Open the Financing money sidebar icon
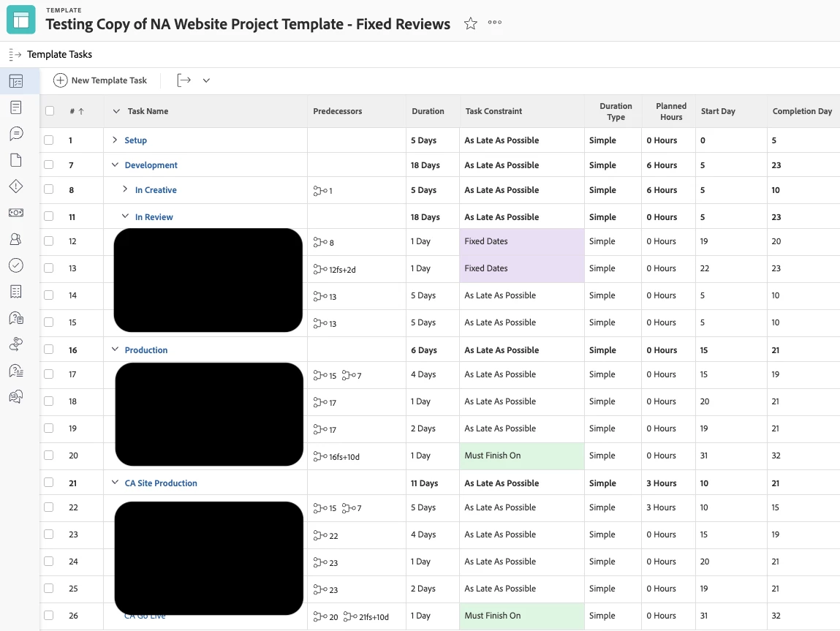840x631 pixels. click(x=16, y=213)
